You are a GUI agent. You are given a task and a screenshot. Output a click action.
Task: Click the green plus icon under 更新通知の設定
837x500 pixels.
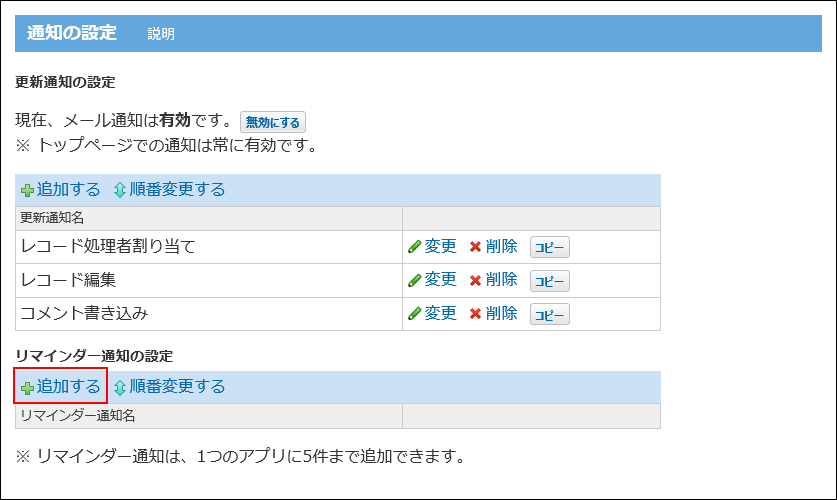[x=27, y=190]
